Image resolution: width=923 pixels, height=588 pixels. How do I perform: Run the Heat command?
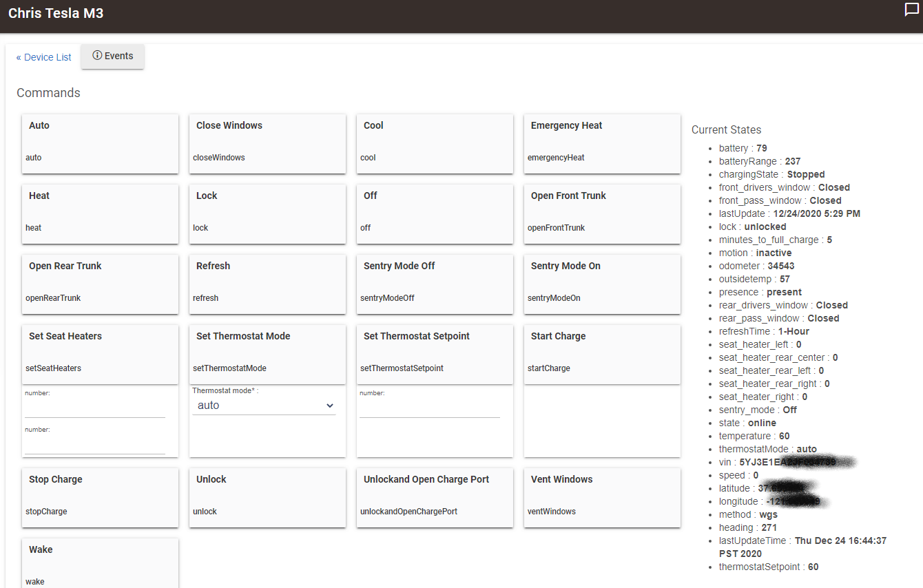pos(100,214)
